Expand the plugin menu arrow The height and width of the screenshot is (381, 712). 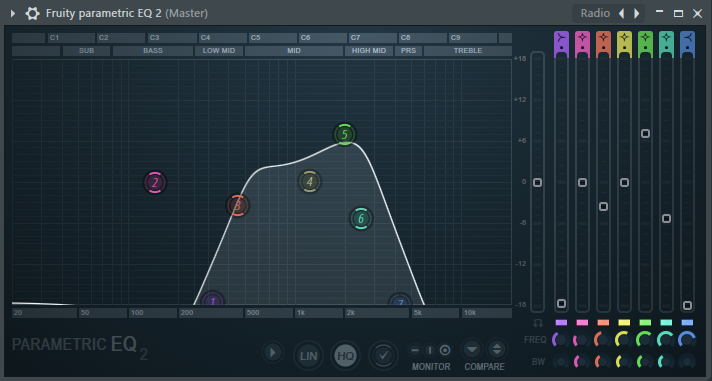(x=13, y=14)
